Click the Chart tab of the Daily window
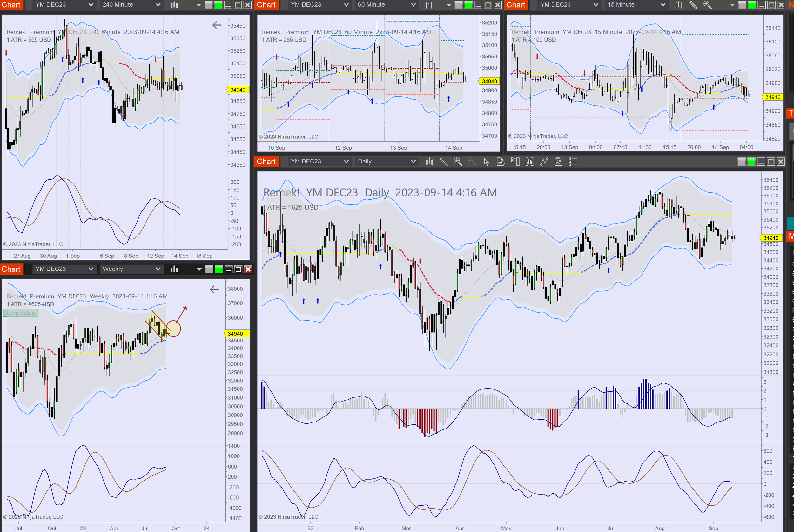The image size is (794, 532). (266, 162)
